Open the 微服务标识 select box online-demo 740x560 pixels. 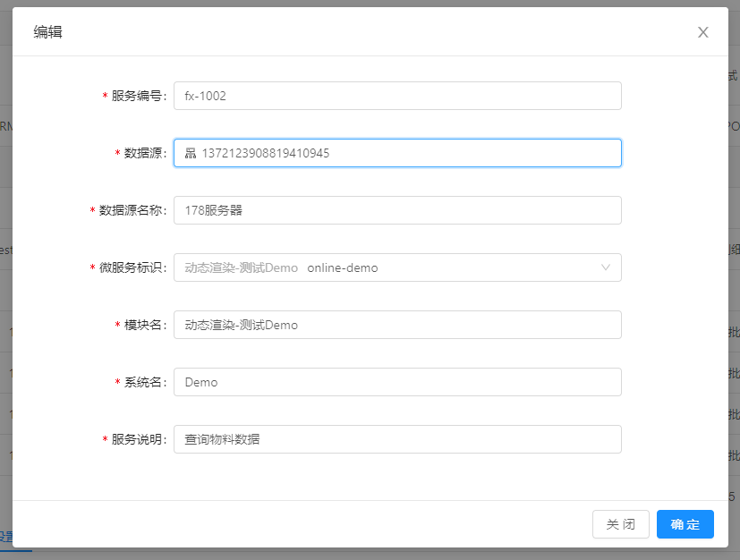pyautogui.click(x=397, y=267)
